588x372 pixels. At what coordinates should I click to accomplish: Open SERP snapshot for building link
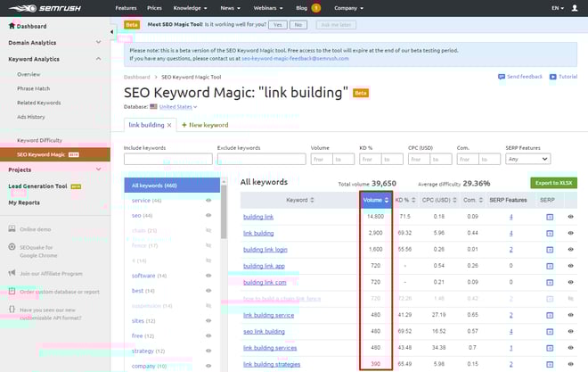[x=550, y=217]
